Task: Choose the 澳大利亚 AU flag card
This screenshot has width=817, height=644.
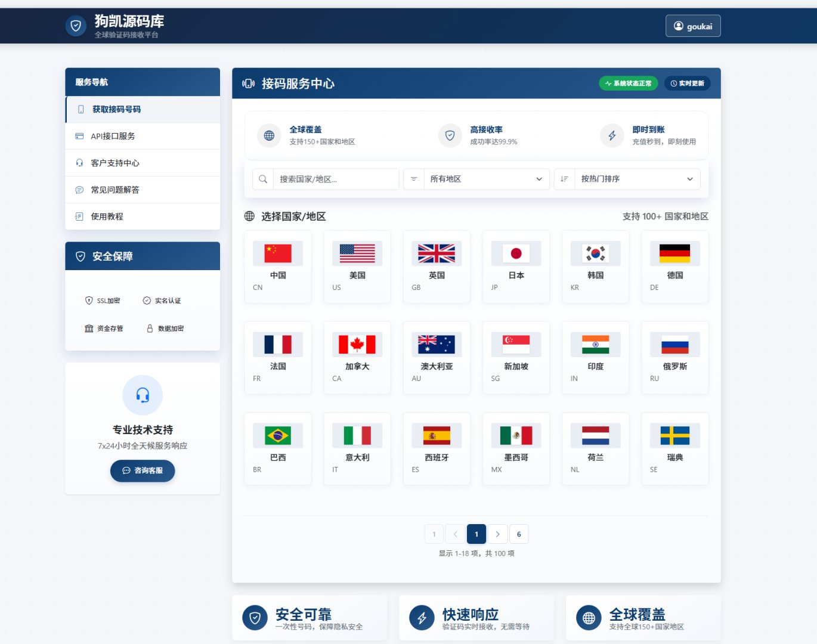Action: pyautogui.click(x=437, y=358)
